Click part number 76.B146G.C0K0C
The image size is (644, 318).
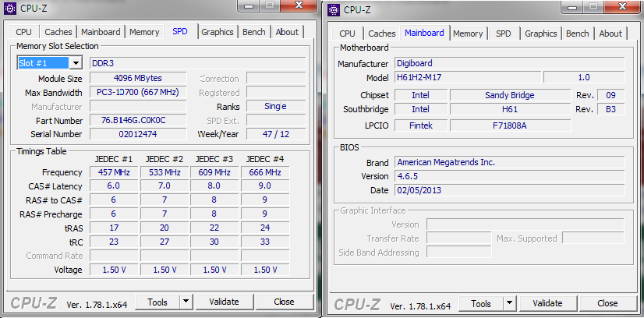137,120
